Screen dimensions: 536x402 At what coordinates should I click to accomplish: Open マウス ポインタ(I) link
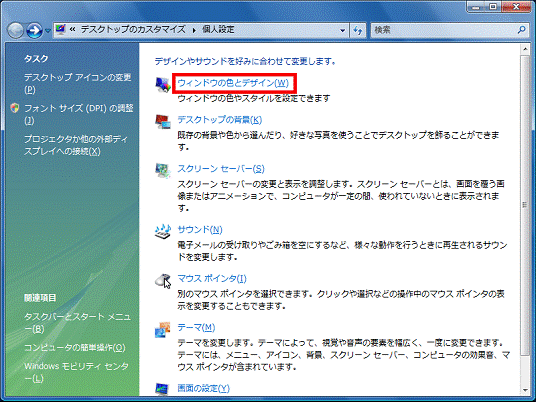coord(212,279)
